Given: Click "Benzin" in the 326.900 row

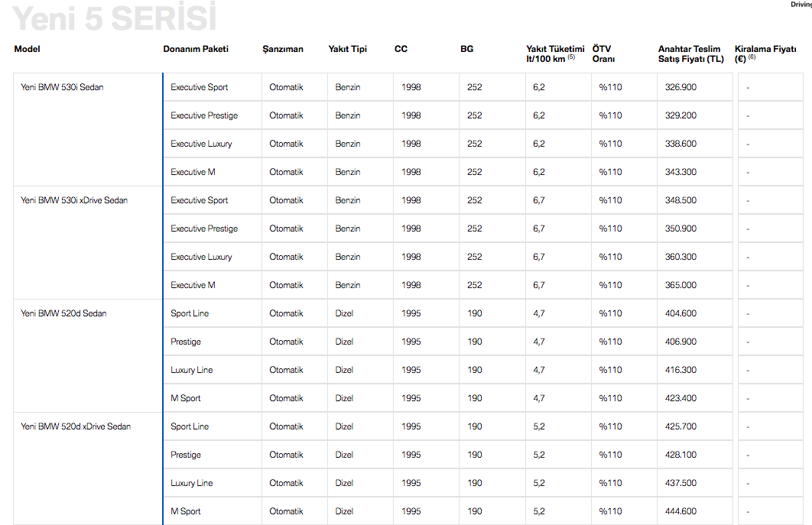Looking at the screenshot, I should [x=347, y=87].
